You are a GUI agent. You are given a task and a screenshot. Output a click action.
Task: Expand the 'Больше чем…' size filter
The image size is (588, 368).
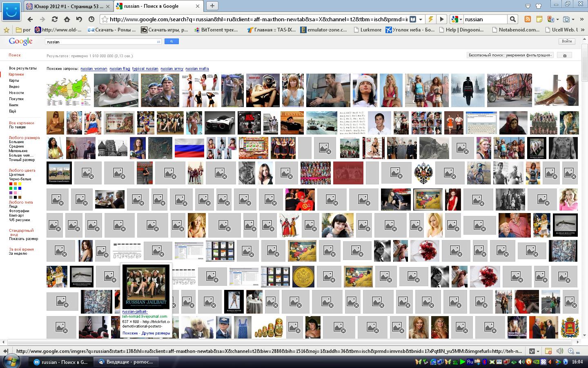[21, 155]
